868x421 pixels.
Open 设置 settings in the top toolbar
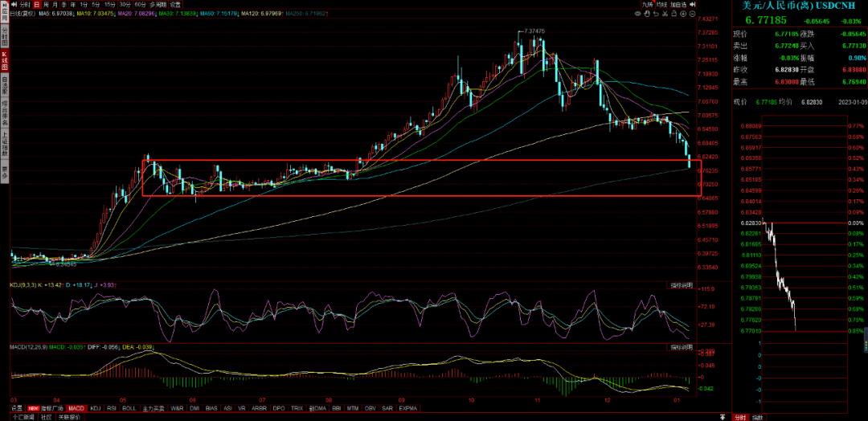click(175, 5)
